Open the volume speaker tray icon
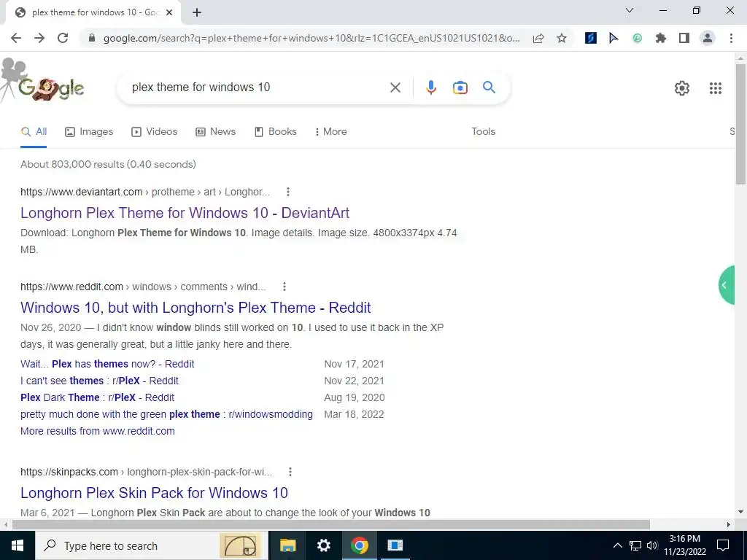The image size is (747, 560). pos(652,545)
